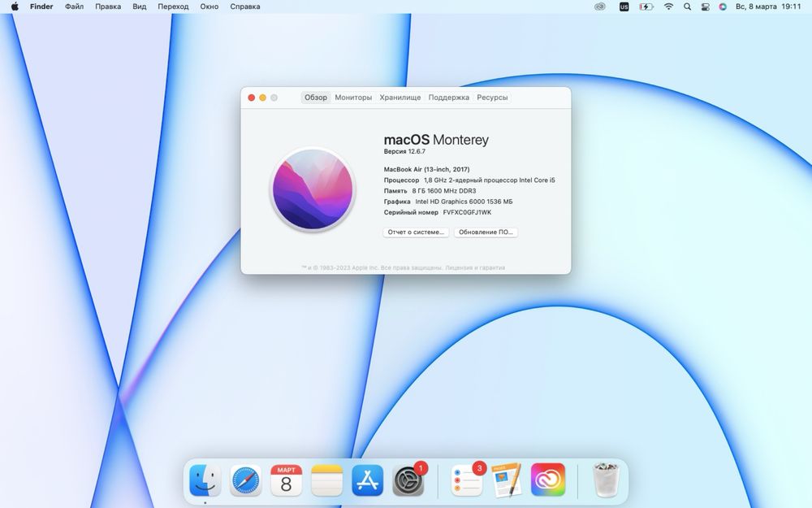Screen dimensions: 812x508
Task: Launch Pages from the Dock
Action: tap(507, 480)
